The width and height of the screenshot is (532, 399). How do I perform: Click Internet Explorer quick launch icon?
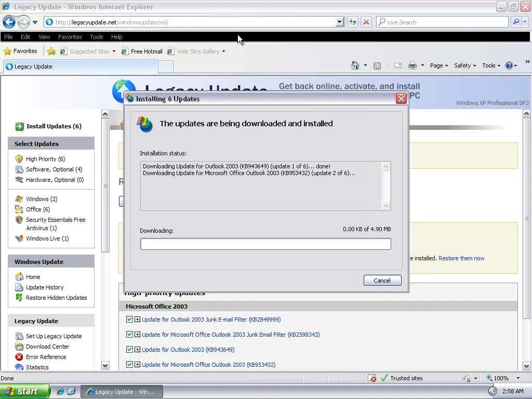(60, 391)
